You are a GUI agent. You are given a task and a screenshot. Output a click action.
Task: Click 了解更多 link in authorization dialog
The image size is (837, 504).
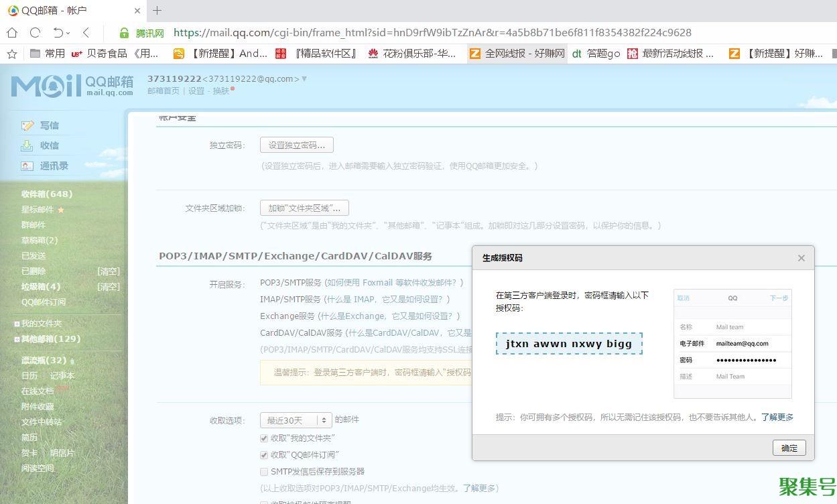[777, 418]
